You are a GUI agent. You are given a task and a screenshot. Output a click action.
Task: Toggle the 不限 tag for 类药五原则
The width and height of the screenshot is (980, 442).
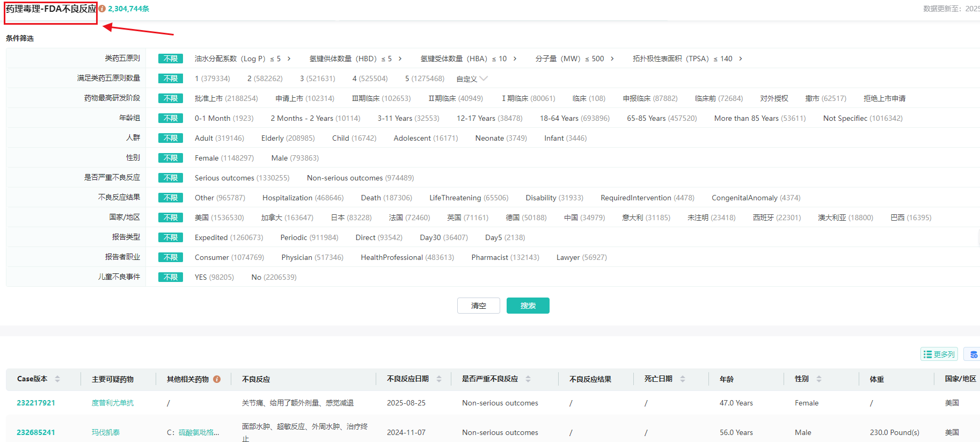171,59
